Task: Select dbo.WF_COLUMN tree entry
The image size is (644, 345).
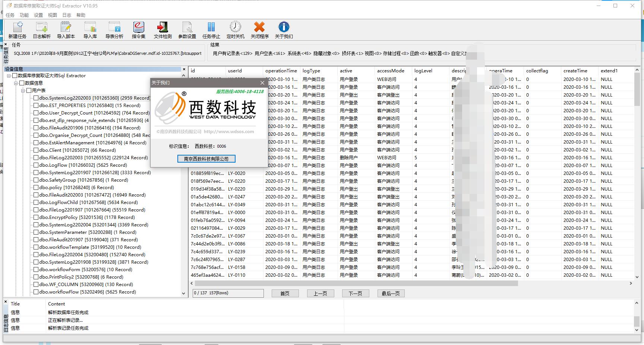Action: (x=86, y=285)
